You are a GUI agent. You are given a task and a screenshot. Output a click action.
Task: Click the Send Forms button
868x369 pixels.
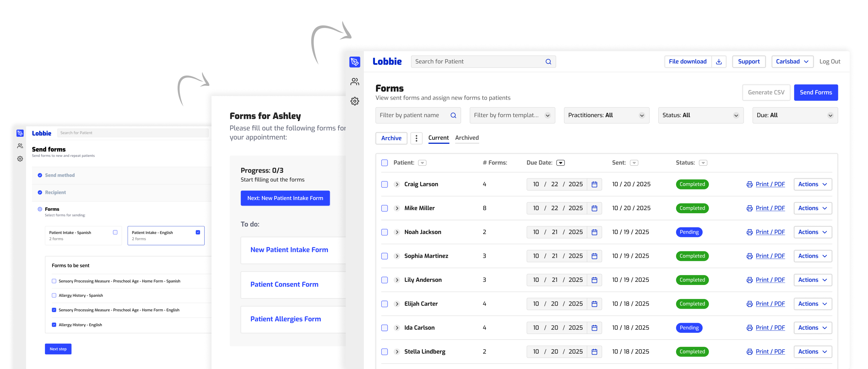816,93
